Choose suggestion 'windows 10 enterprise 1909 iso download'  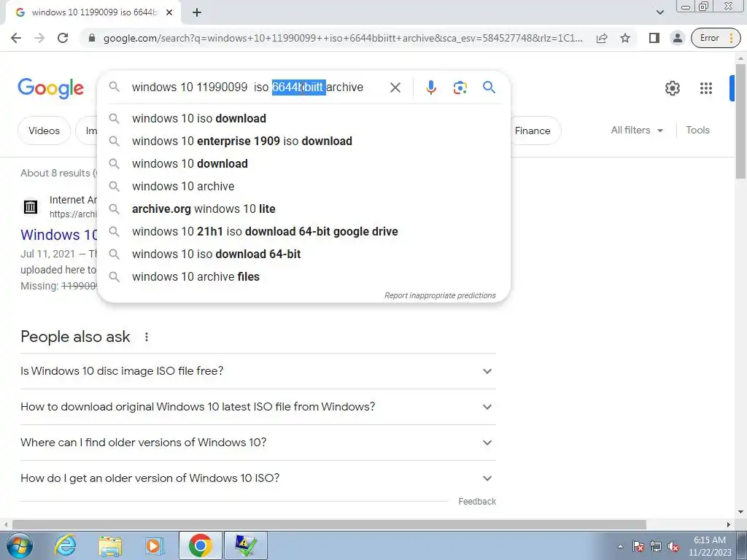point(303,141)
